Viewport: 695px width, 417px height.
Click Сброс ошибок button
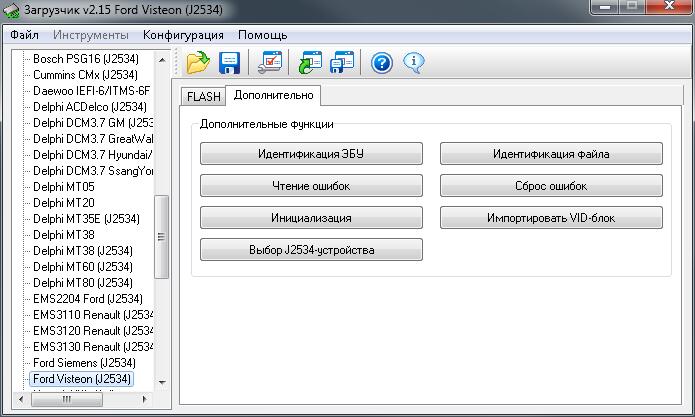[x=551, y=186]
